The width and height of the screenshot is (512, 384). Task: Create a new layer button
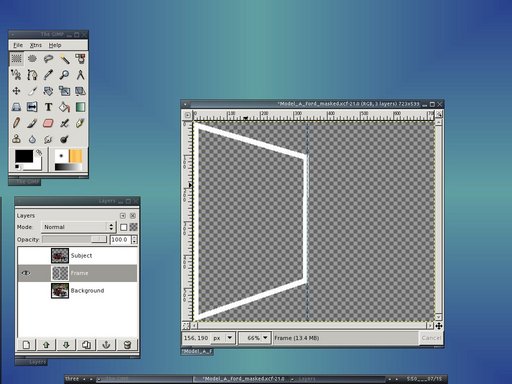[26, 345]
